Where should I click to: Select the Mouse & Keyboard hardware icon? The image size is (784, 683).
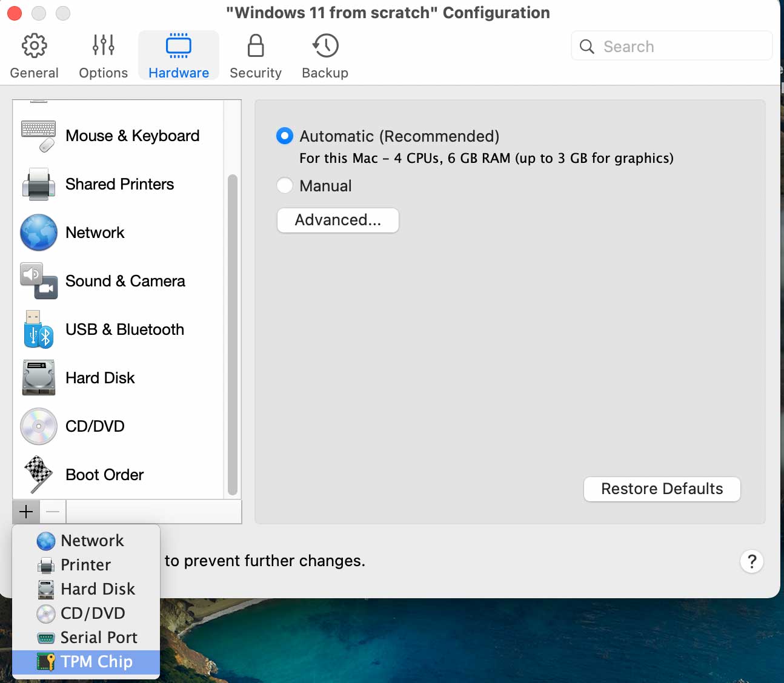tap(38, 136)
